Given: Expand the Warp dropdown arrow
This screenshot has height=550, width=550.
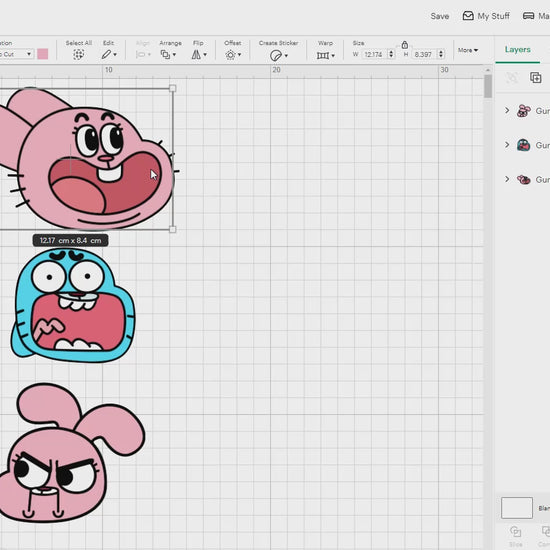Looking at the screenshot, I should click(x=333, y=55).
